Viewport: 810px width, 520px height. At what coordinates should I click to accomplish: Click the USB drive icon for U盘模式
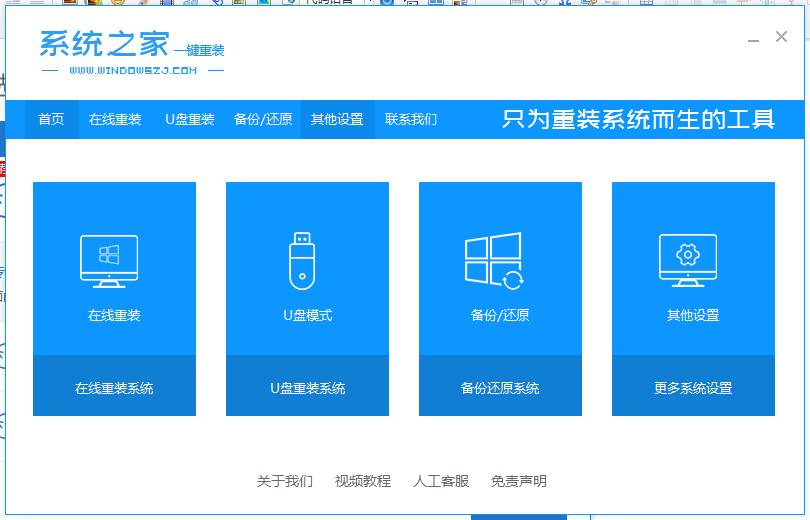point(302,260)
